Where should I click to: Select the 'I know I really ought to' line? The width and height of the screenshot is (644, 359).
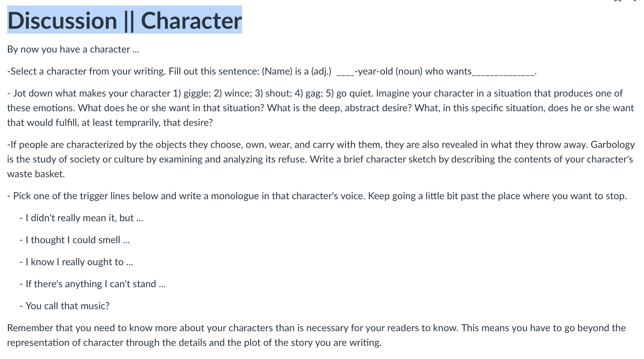tap(76, 262)
